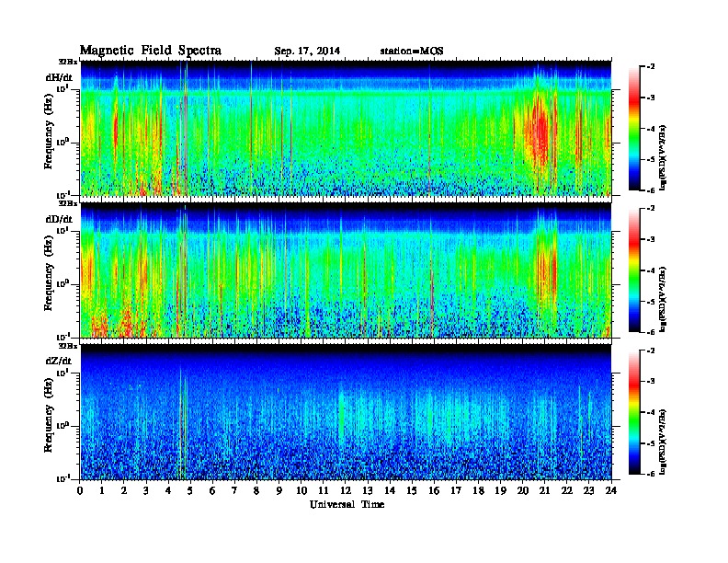The width and height of the screenshot is (728, 563).
Task: Click the 1 tick label on time axis
Action: 102,490
